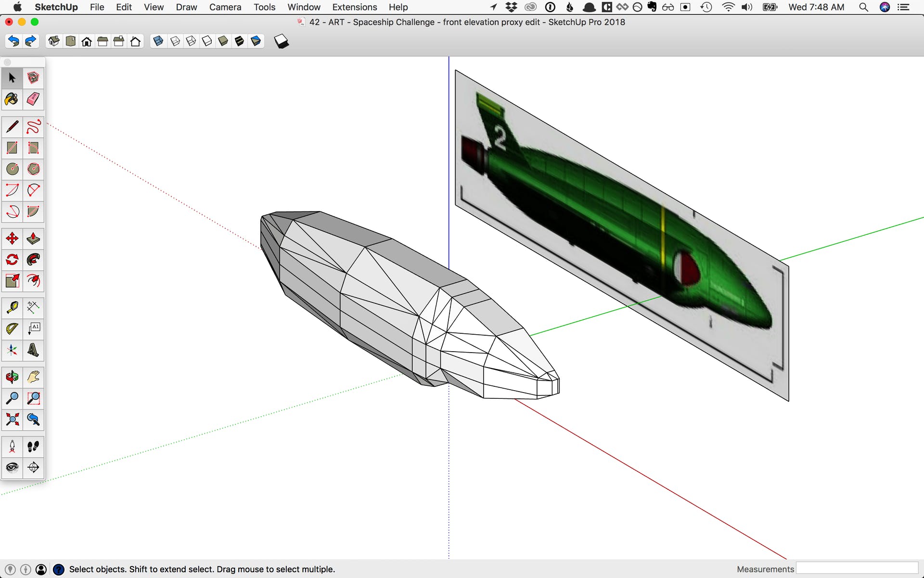The height and width of the screenshot is (578, 924).
Task: Toggle X-Ray face style
Action: pos(158,41)
